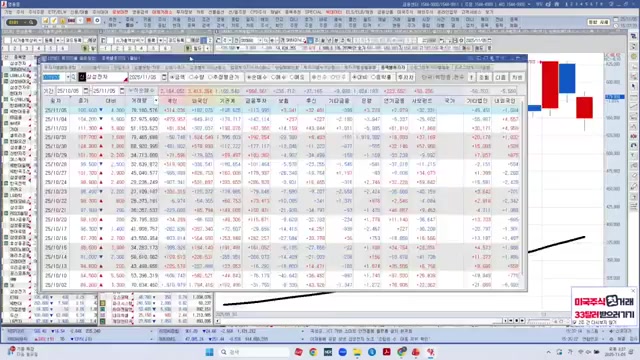This screenshot has width=640, height=360.
Task: Open calendar for period start date 25/10/05
Action: 86,91
